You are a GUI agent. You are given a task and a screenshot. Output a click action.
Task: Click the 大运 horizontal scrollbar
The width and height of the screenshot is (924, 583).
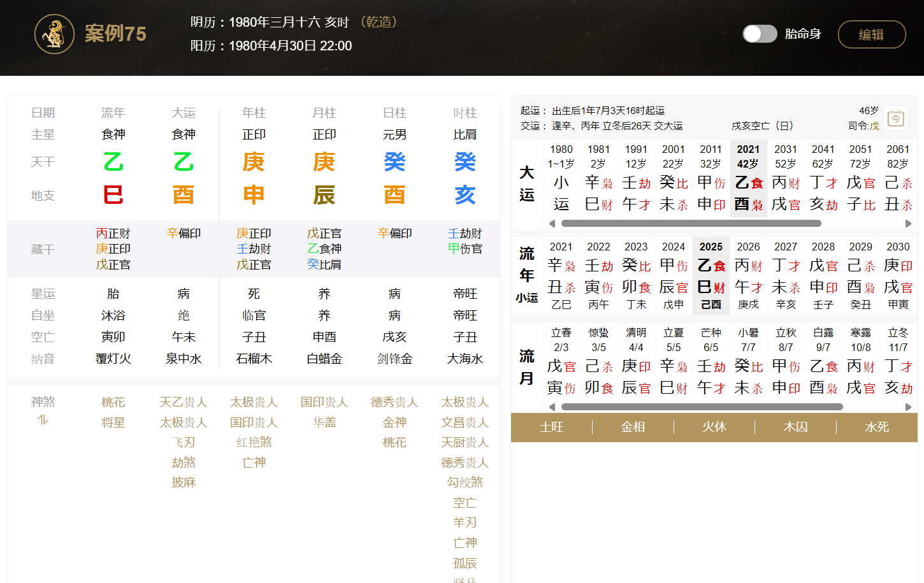[x=691, y=224]
